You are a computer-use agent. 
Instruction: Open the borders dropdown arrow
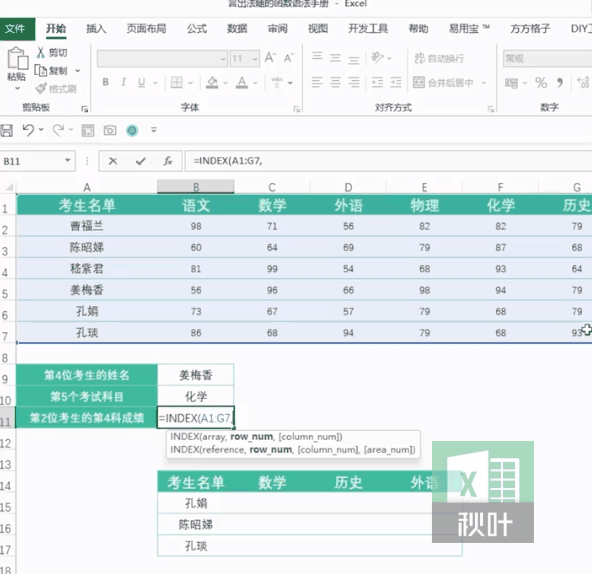coord(190,83)
